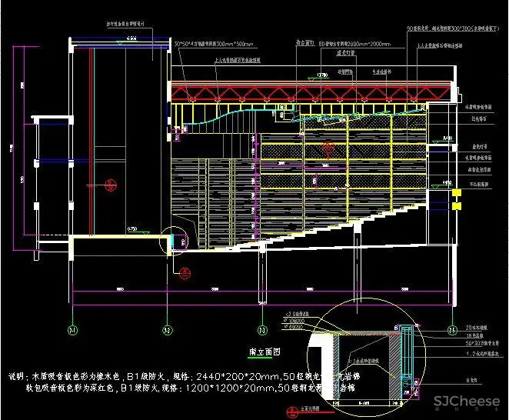The image size is (509, 420).
Task: Select the 8.400 elevation marker
Action: (x=443, y=140)
